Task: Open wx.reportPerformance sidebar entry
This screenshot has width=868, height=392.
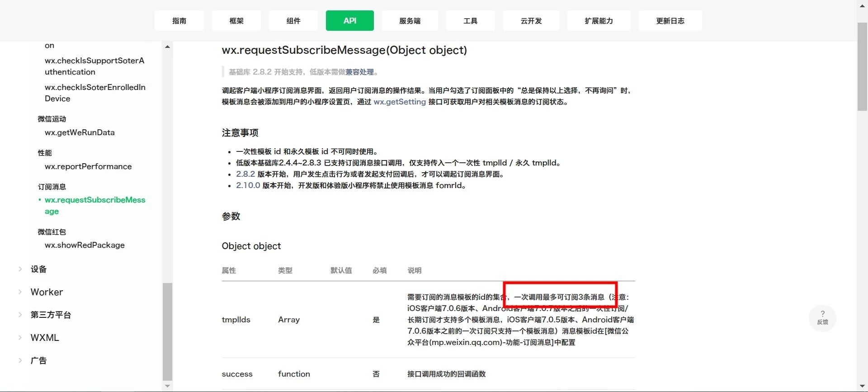Action: [x=88, y=166]
